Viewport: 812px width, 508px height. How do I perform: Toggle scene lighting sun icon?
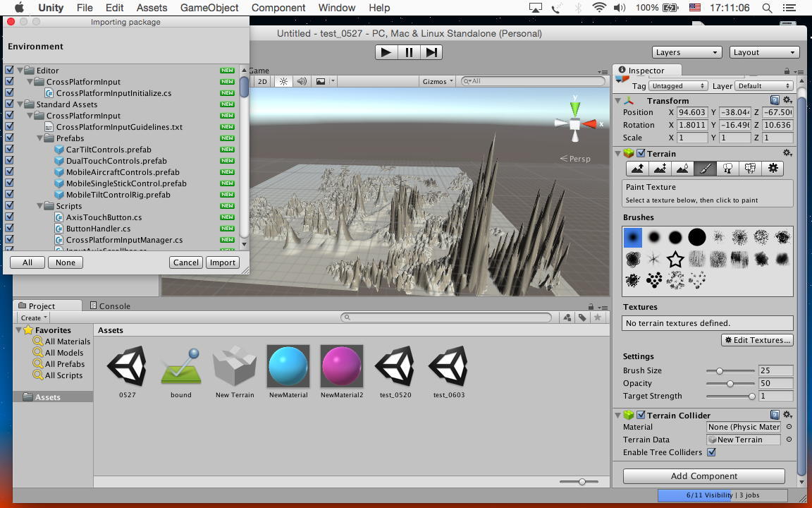point(283,81)
